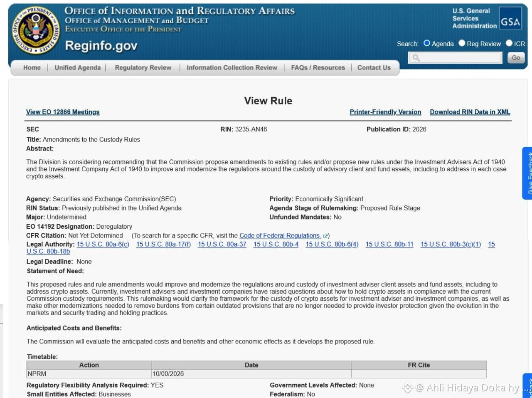
Task: Click the Action column header in Timetable
Action: coord(89,365)
